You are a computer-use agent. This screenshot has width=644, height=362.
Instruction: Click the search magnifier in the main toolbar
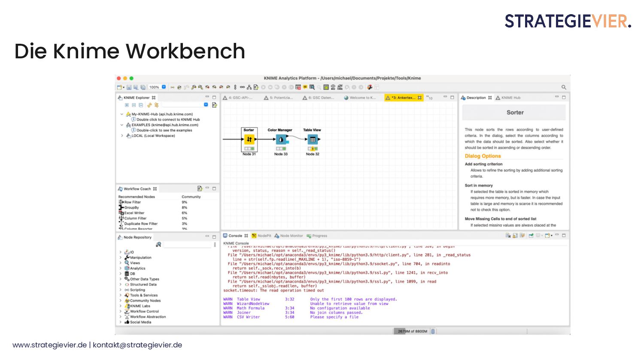click(x=564, y=87)
